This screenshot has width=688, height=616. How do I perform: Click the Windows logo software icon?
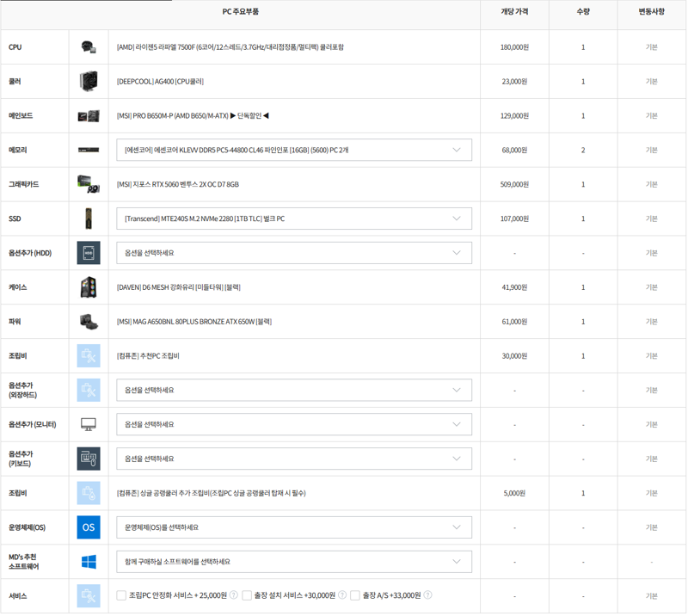(x=89, y=562)
